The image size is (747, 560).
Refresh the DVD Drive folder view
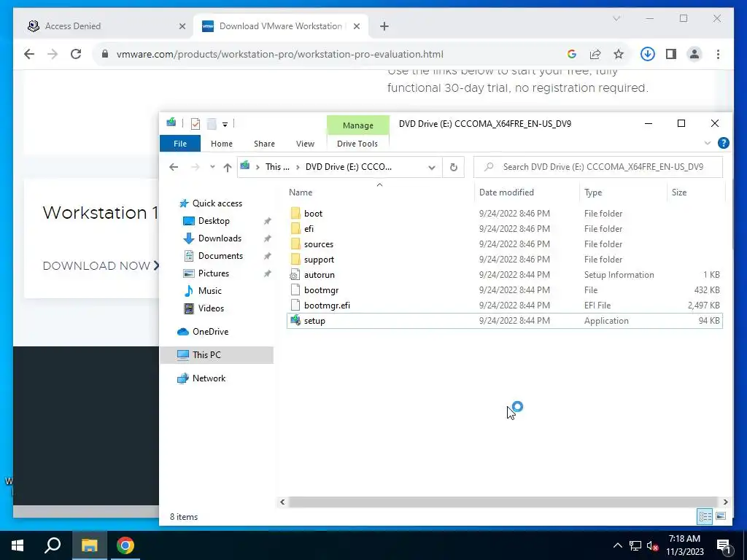(x=454, y=167)
